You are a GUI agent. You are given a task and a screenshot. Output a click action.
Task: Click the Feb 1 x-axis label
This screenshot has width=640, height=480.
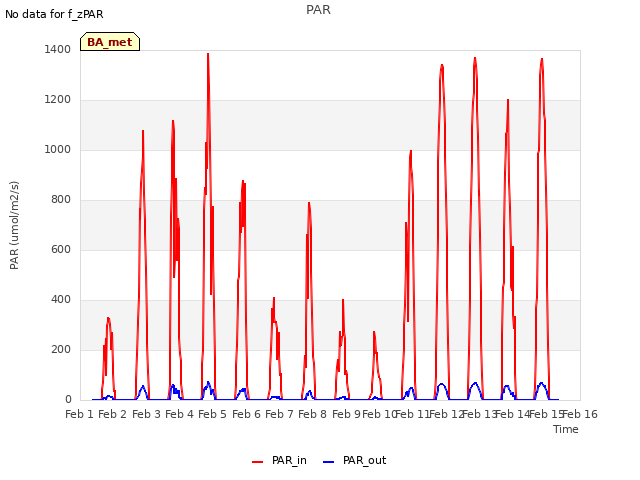point(80,414)
